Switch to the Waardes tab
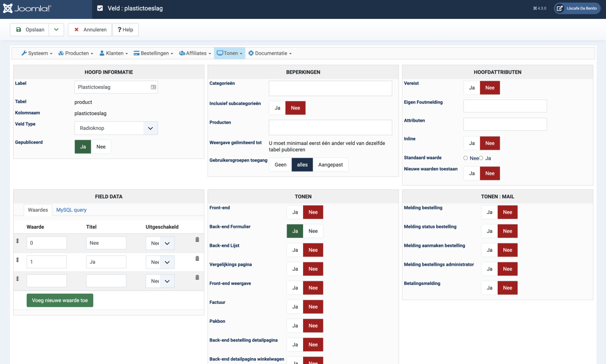The height and width of the screenshot is (364, 606). pyautogui.click(x=38, y=210)
